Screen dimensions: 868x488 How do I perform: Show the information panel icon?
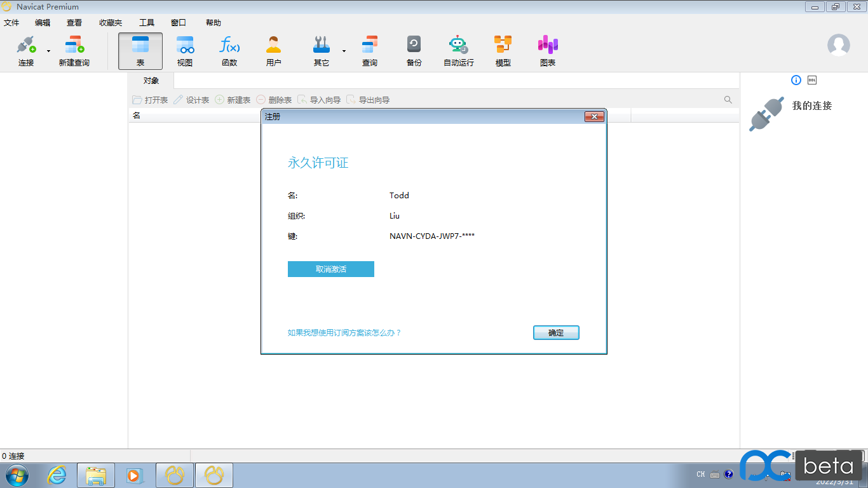point(796,80)
